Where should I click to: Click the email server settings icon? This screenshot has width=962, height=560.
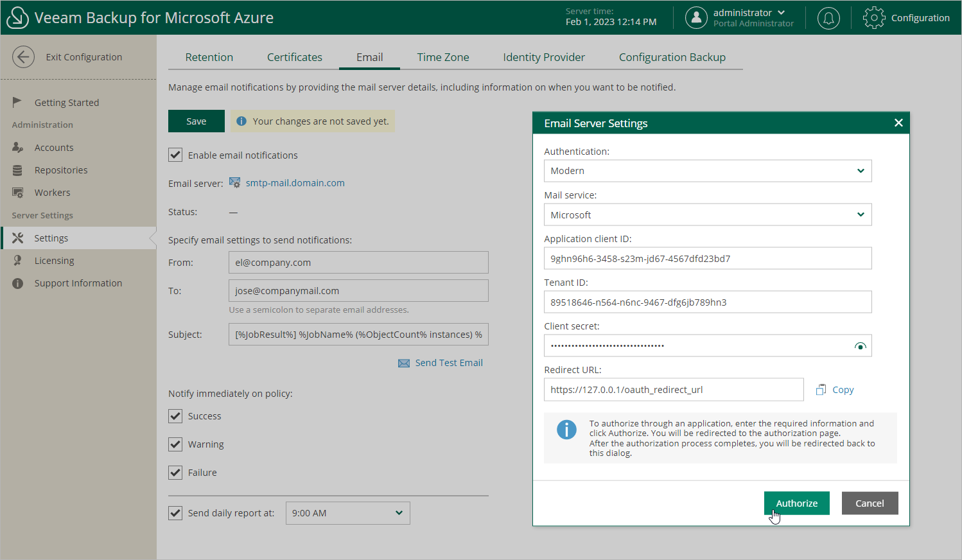[235, 183]
